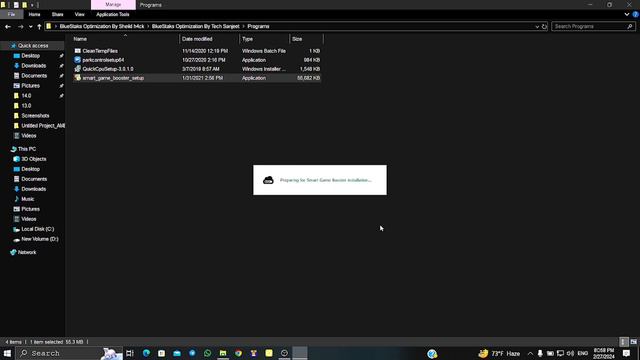Click the QuickCpuSetup file icon
Viewport: 640px width, 360px height.
78,69
